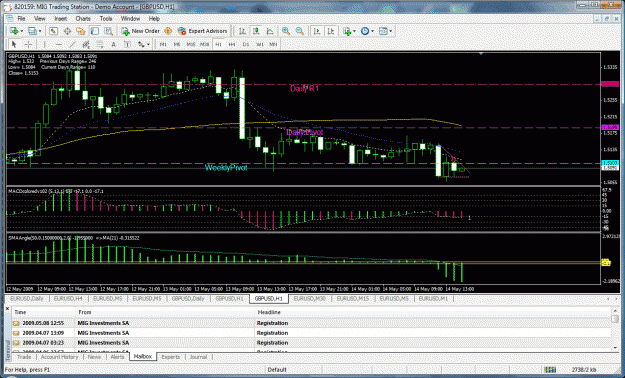Select the Equidistant Channel tool
Viewport: 625px width, 378px height.
pyautogui.click(x=86, y=44)
